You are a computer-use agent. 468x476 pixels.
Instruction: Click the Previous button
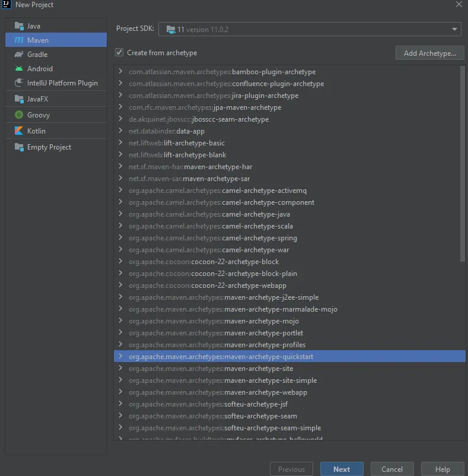tap(291, 469)
